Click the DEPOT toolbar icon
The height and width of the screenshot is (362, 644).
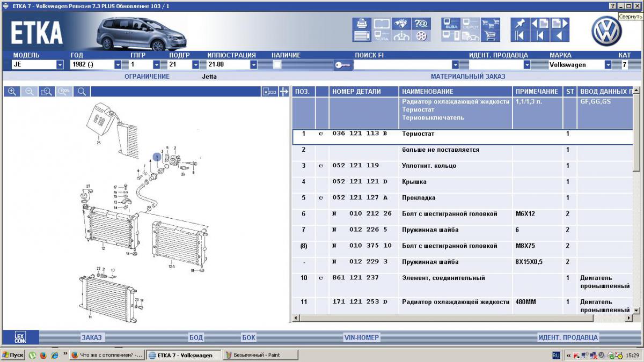coord(471,24)
